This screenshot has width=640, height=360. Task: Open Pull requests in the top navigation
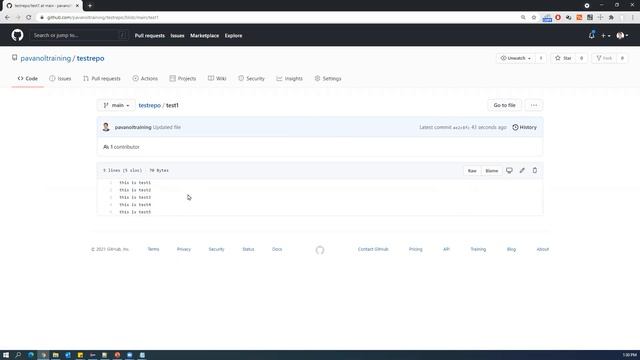click(x=150, y=36)
